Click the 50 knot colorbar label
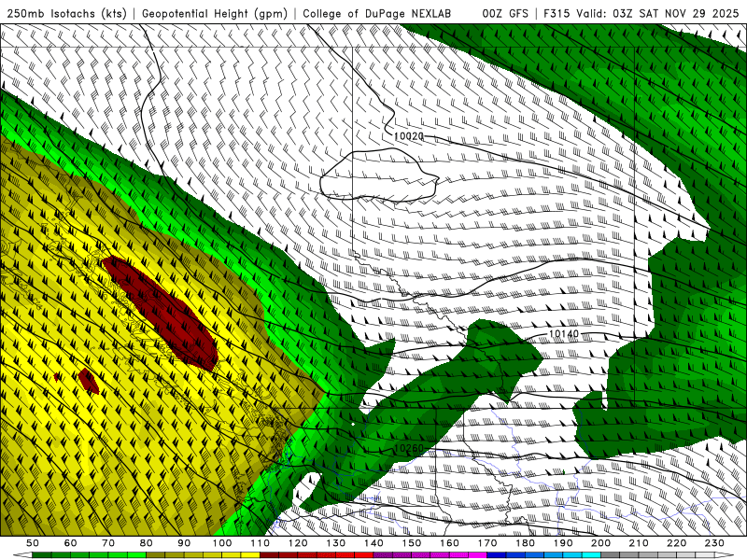The height and width of the screenshot is (560, 747). 33,543
